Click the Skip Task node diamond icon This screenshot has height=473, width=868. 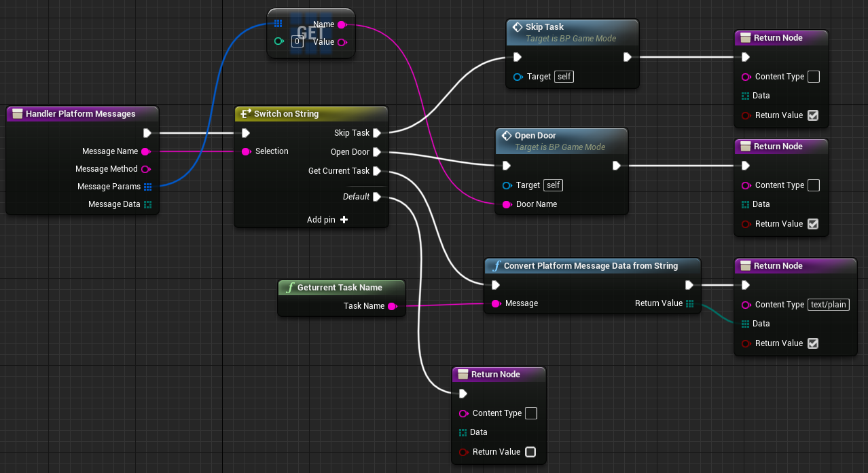pyautogui.click(x=517, y=27)
